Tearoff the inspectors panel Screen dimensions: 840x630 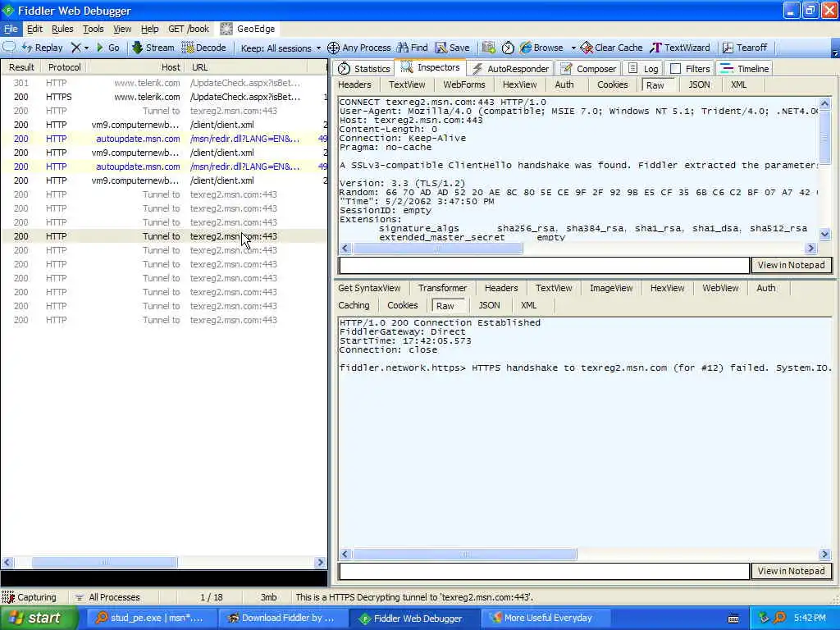coord(745,48)
